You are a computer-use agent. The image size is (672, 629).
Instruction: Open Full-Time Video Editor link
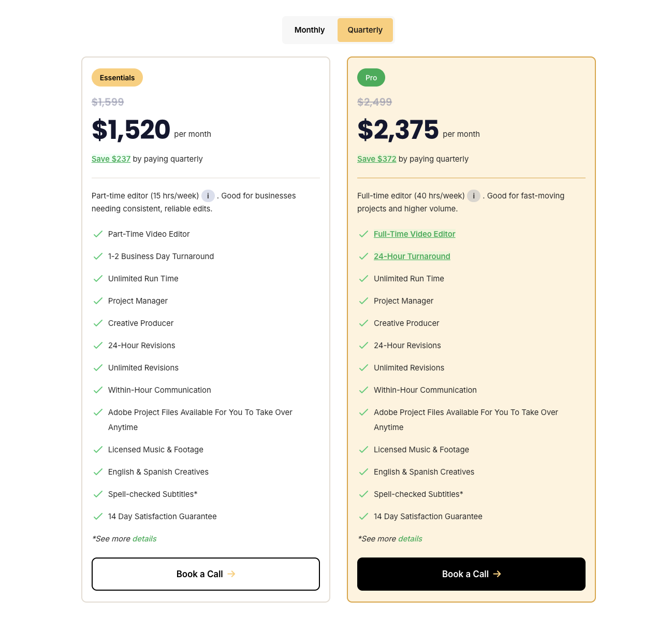pyautogui.click(x=414, y=234)
